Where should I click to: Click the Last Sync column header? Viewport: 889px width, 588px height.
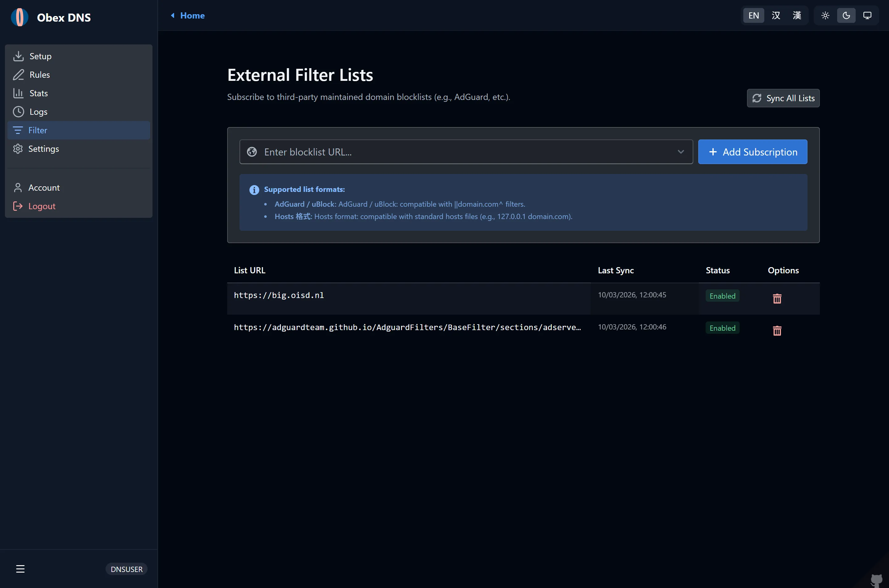(x=616, y=270)
